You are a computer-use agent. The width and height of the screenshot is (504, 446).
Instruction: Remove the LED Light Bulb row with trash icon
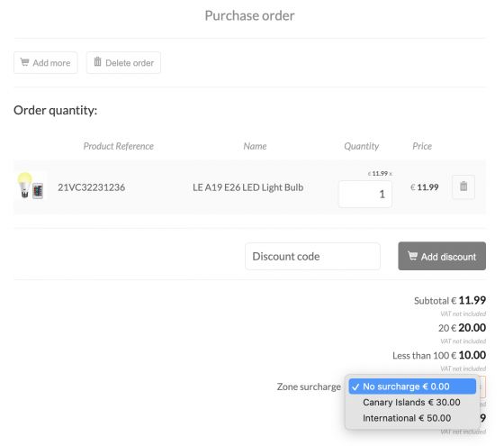click(463, 187)
